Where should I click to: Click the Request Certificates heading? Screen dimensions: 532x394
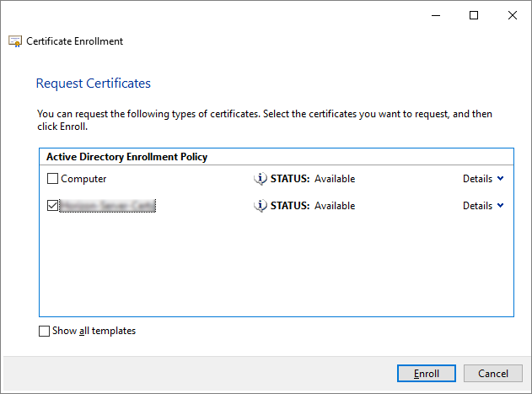(93, 84)
